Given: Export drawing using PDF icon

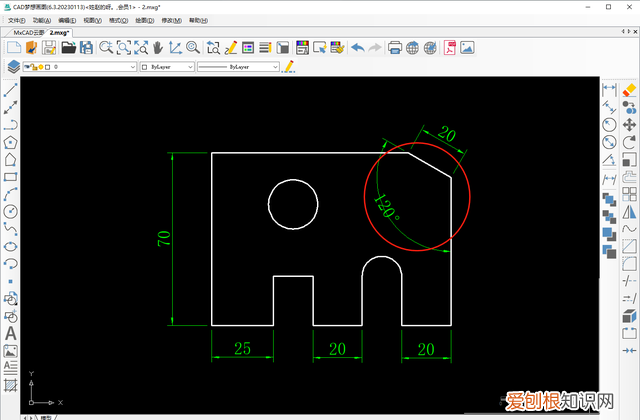Looking at the screenshot, I should 450,47.
